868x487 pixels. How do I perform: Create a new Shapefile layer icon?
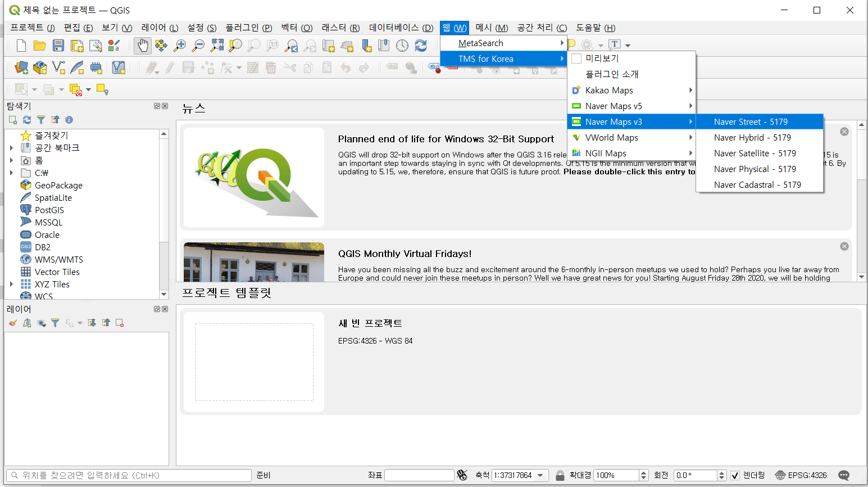click(58, 67)
